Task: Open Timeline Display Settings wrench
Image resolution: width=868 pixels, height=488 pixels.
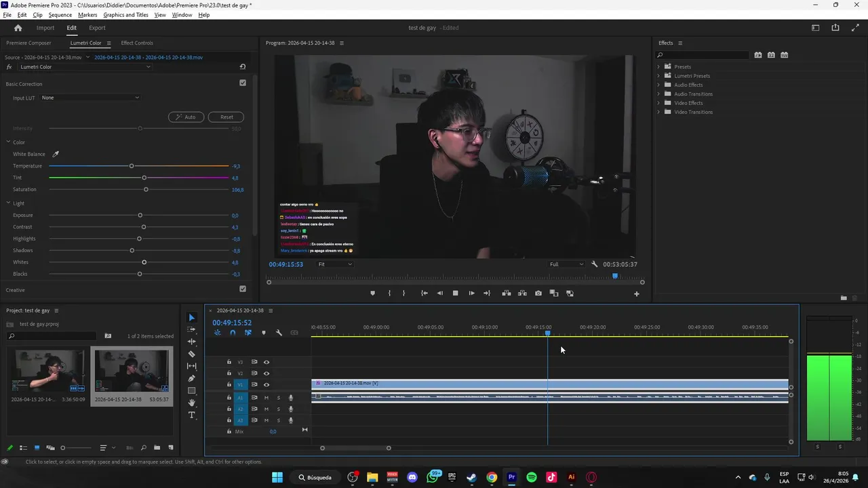Action: coord(279,333)
